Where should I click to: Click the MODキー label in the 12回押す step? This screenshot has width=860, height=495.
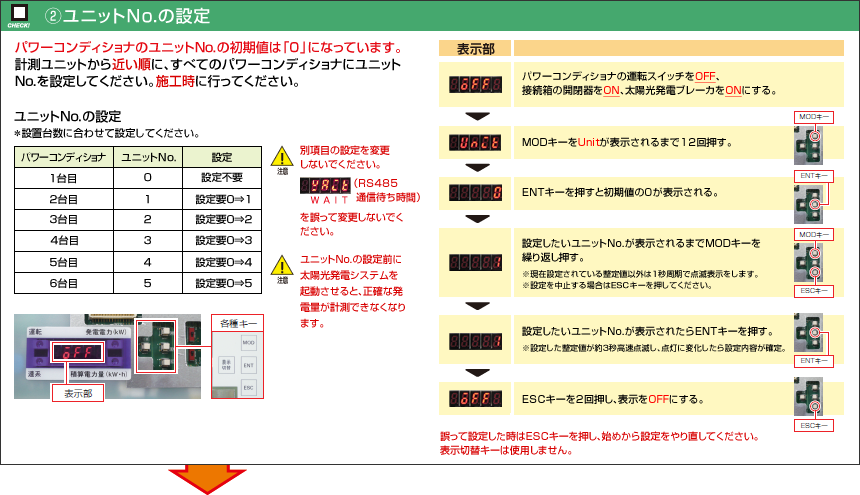814,117
